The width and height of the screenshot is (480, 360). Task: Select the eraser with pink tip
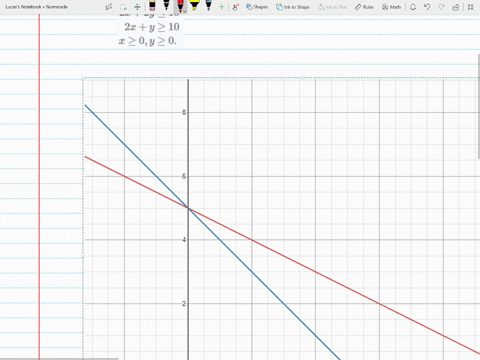152,6
